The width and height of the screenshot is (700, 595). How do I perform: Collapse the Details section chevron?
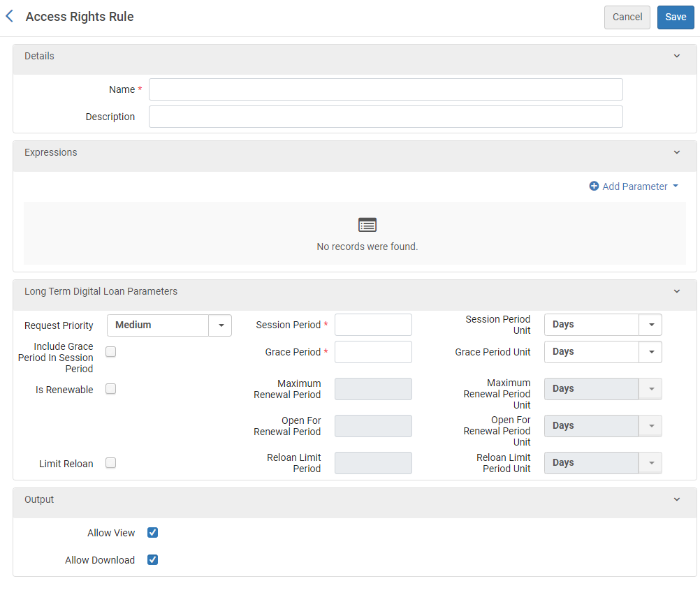pyautogui.click(x=676, y=56)
